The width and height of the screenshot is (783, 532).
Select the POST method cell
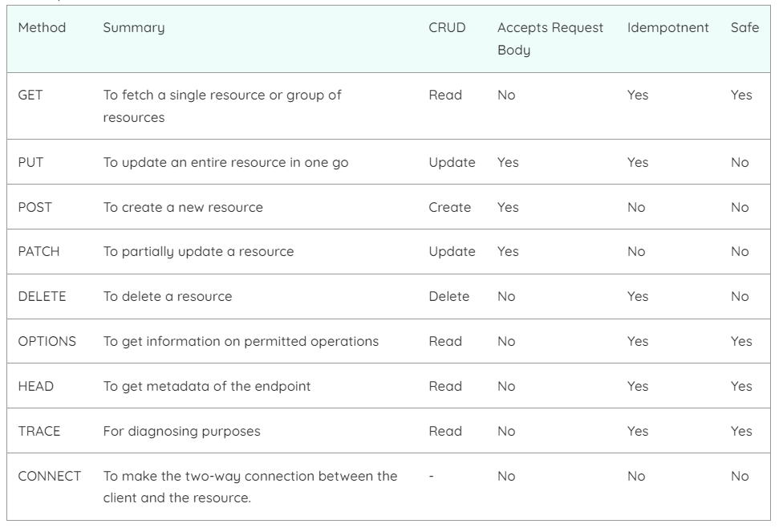point(35,207)
